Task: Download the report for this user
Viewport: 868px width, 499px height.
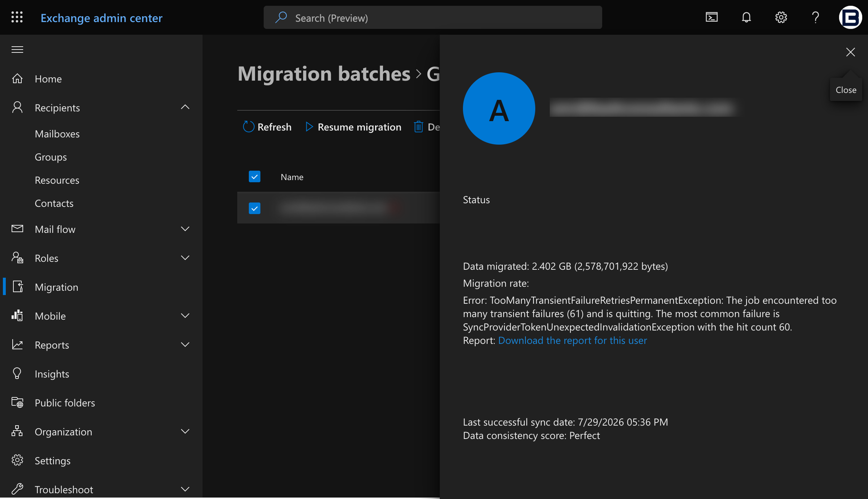Action: click(573, 340)
